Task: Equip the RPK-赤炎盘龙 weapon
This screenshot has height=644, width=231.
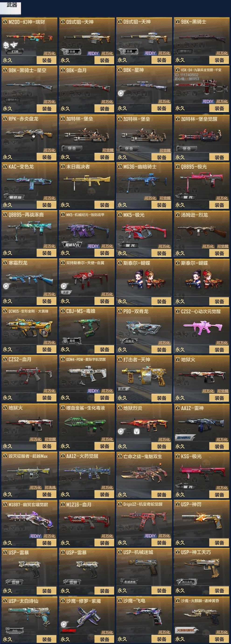Action: 47,157
